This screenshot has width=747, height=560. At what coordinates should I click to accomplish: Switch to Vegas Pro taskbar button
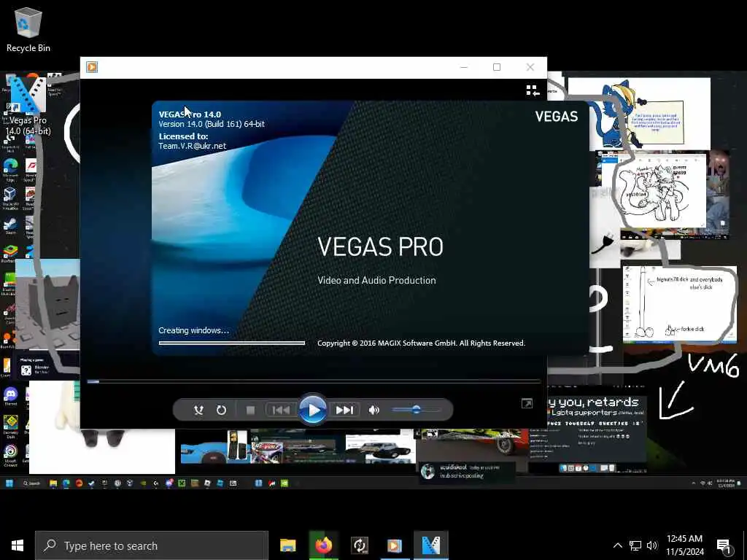tap(430, 545)
